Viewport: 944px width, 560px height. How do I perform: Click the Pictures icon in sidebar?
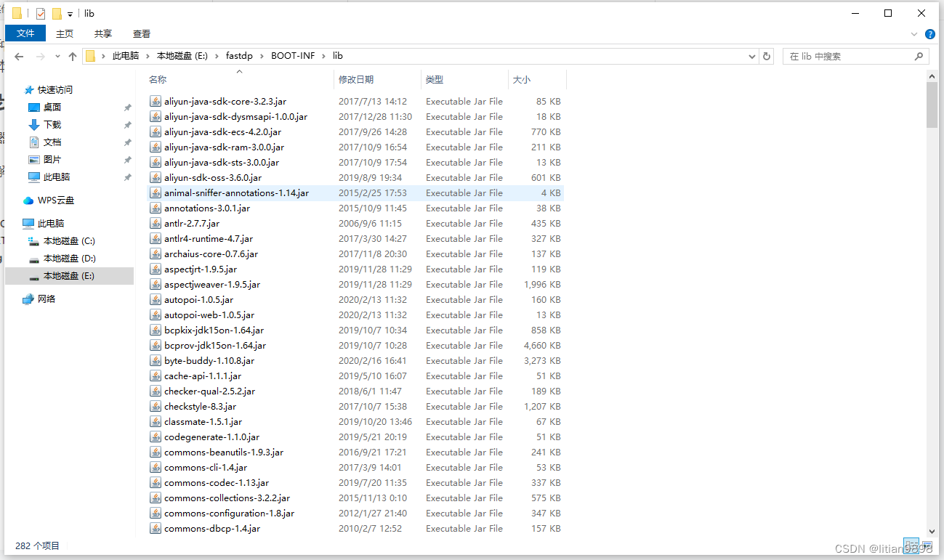[x=34, y=160]
